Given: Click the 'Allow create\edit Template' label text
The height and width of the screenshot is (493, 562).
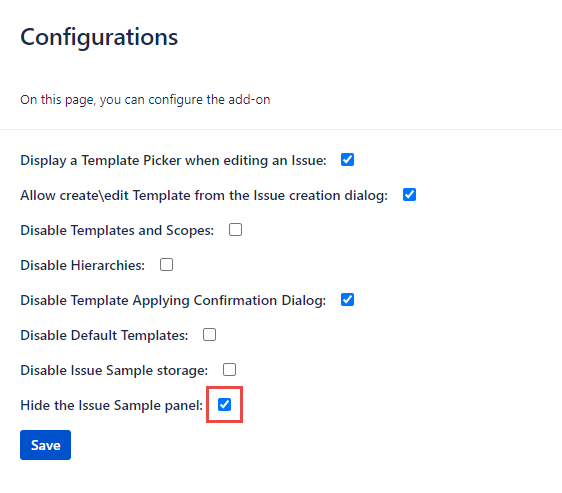Looking at the screenshot, I should click(x=204, y=195).
